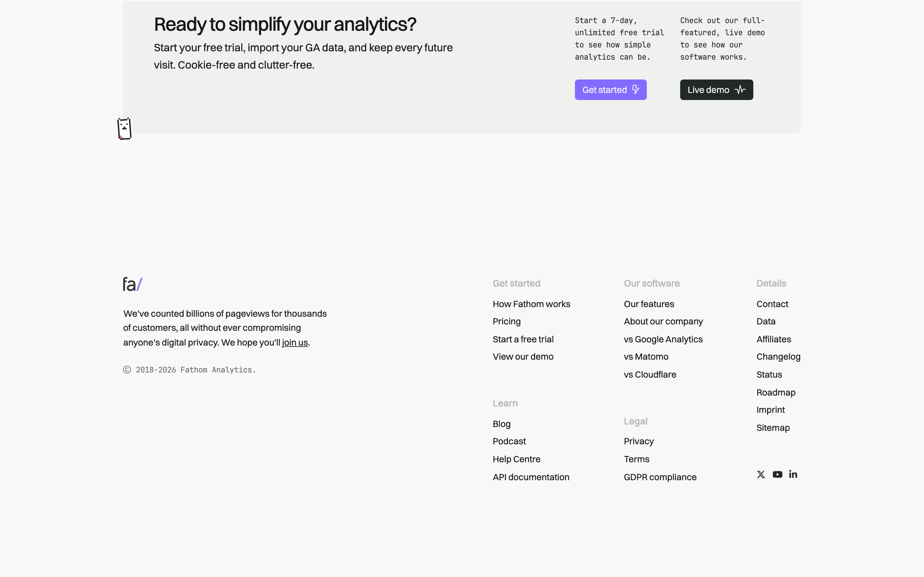This screenshot has width=924, height=577.
Task: Click the vs Cloudflare link
Action: (650, 374)
